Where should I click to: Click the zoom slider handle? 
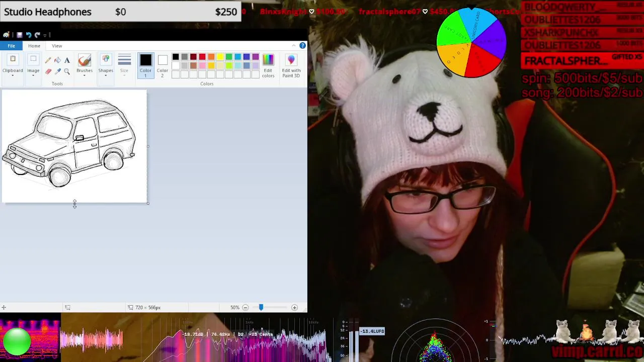261,307
